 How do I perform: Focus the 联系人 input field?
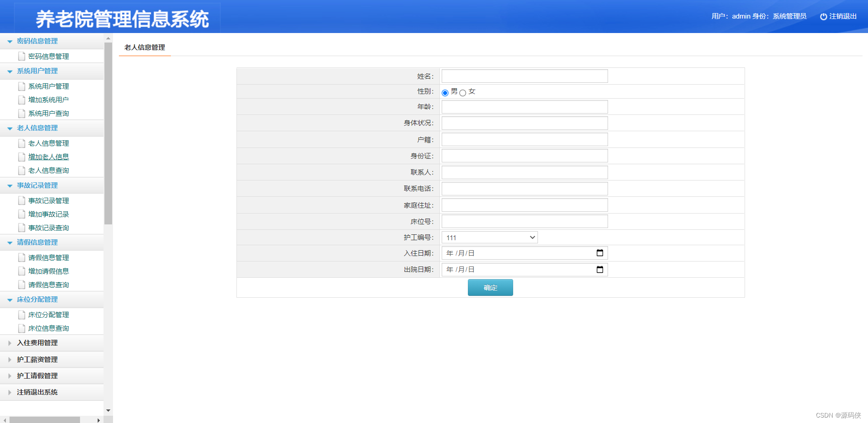tap(524, 172)
